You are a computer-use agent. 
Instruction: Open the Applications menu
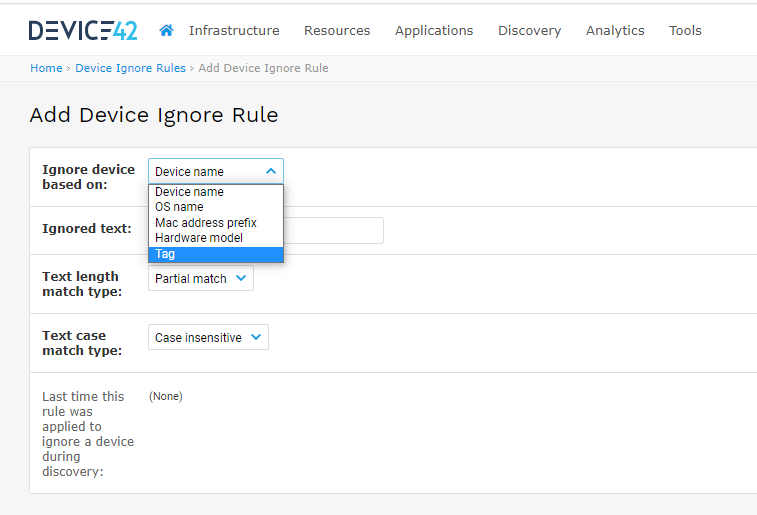pos(434,30)
